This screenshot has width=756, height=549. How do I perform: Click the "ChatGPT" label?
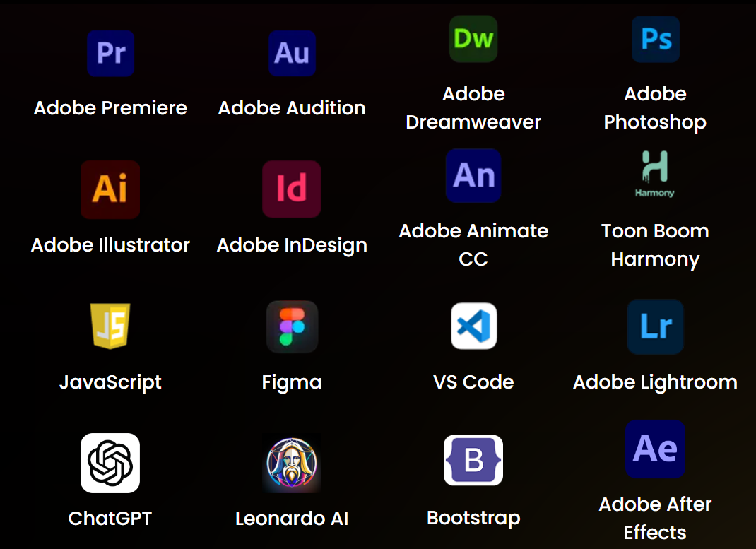click(x=110, y=519)
